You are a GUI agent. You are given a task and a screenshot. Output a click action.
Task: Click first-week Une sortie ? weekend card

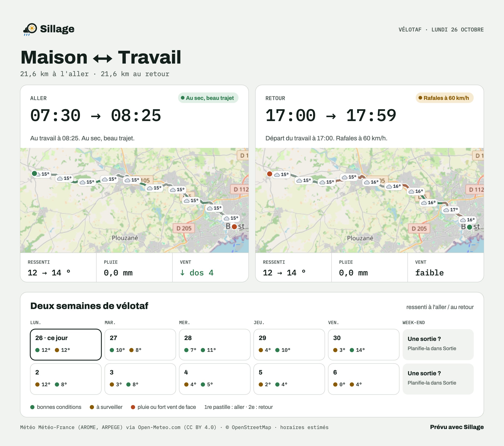tap(438, 344)
